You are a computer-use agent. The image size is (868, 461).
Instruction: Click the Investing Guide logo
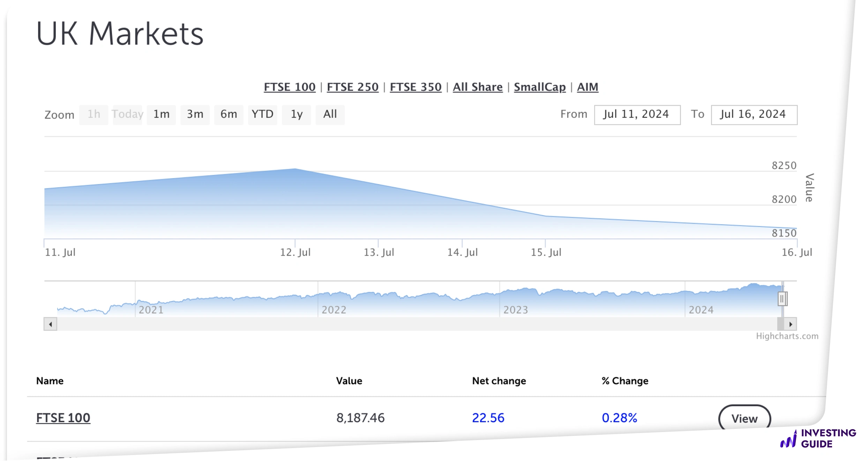click(818, 439)
